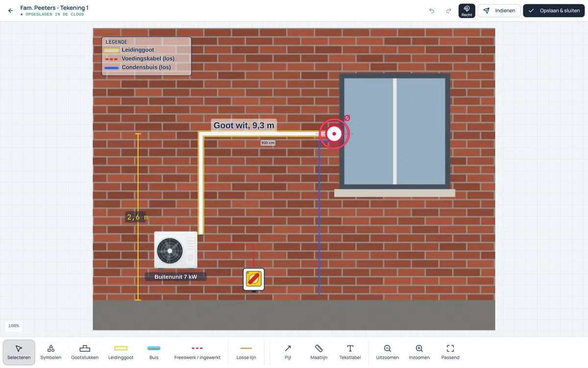Image resolution: width=588 pixels, height=368 pixels.
Task: Redo the last undone action
Action: 448,11
